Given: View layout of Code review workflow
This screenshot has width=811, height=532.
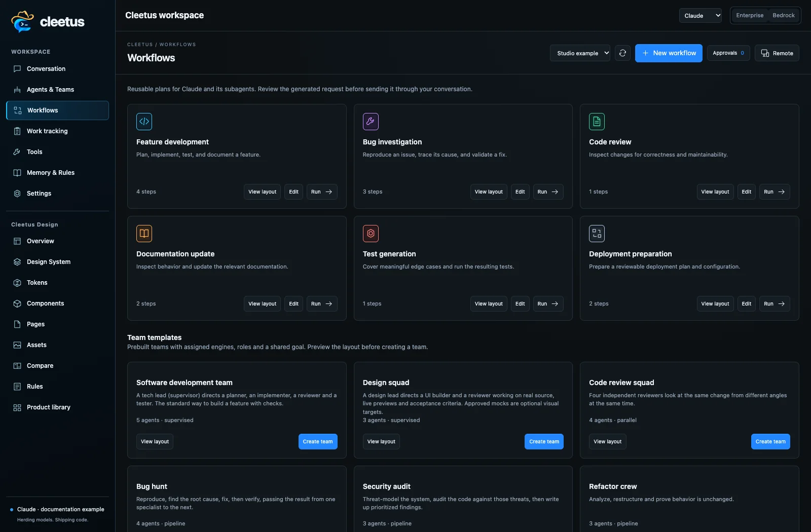Looking at the screenshot, I should (715, 192).
